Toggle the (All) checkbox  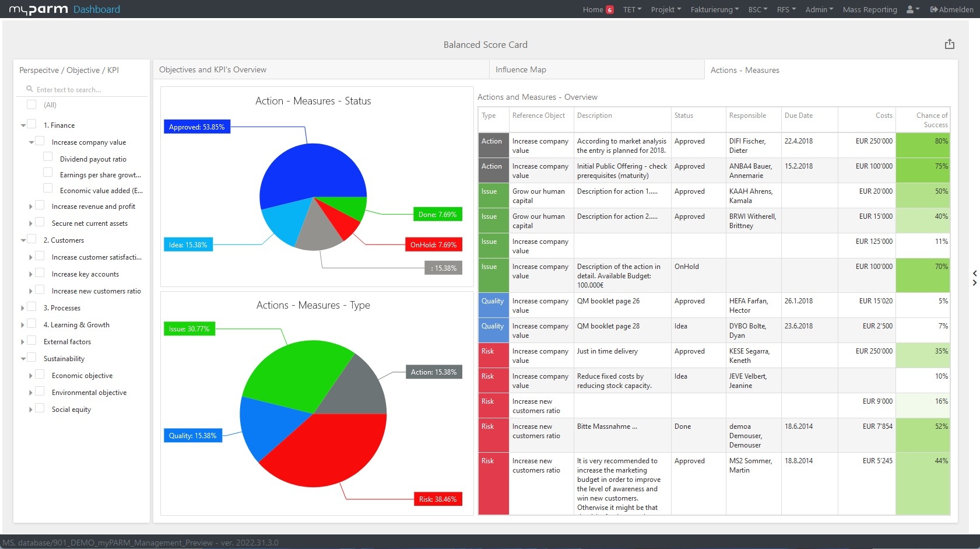31,104
